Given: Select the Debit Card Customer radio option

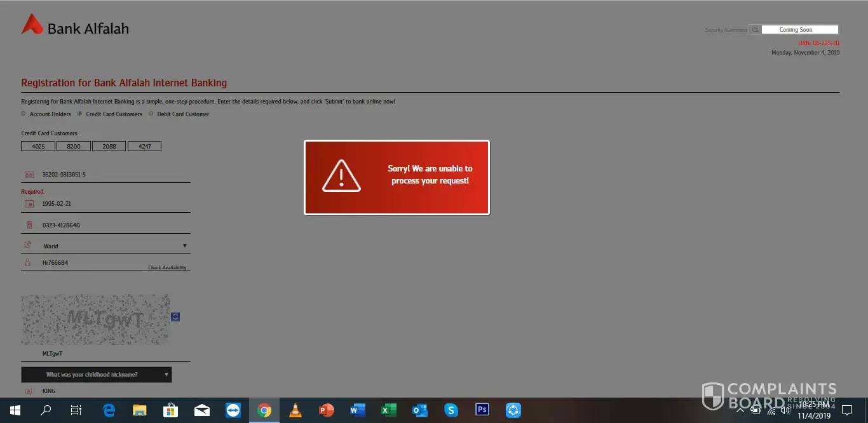Looking at the screenshot, I should [x=151, y=114].
